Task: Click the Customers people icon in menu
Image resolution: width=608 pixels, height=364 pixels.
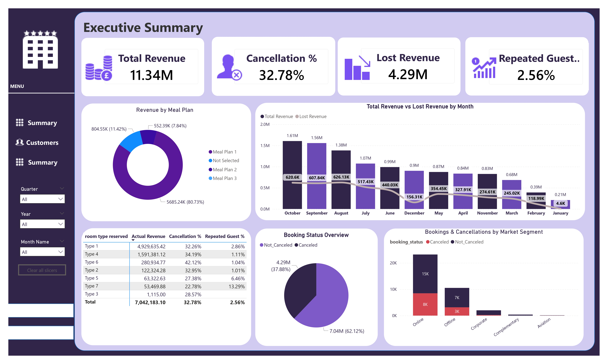Action: 20,142
